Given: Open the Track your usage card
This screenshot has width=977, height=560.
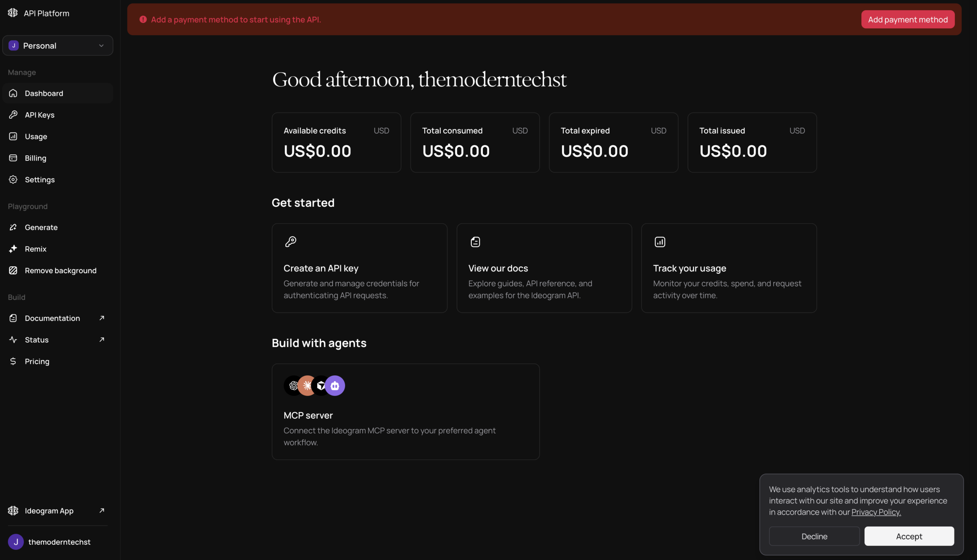Looking at the screenshot, I should click(x=729, y=268).
